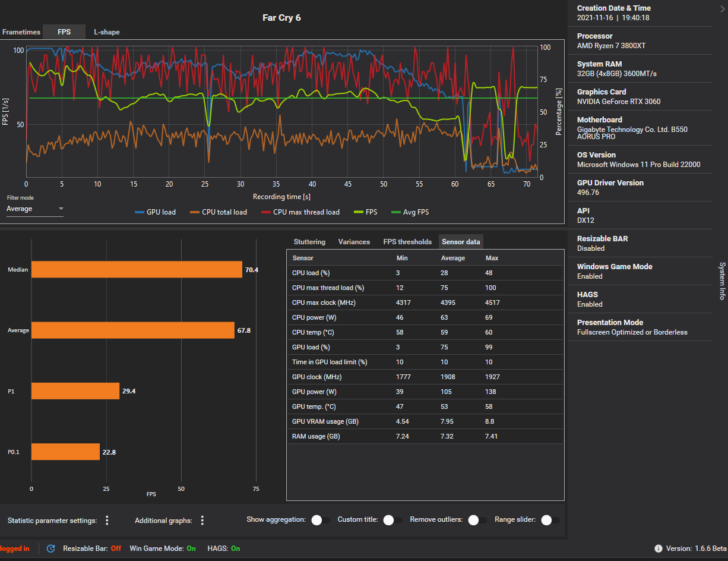This screenshot has height=561, width=728.
Task: Toggle CPU total load series in legend
Action: pyautogui.click(x=218, y=212)
